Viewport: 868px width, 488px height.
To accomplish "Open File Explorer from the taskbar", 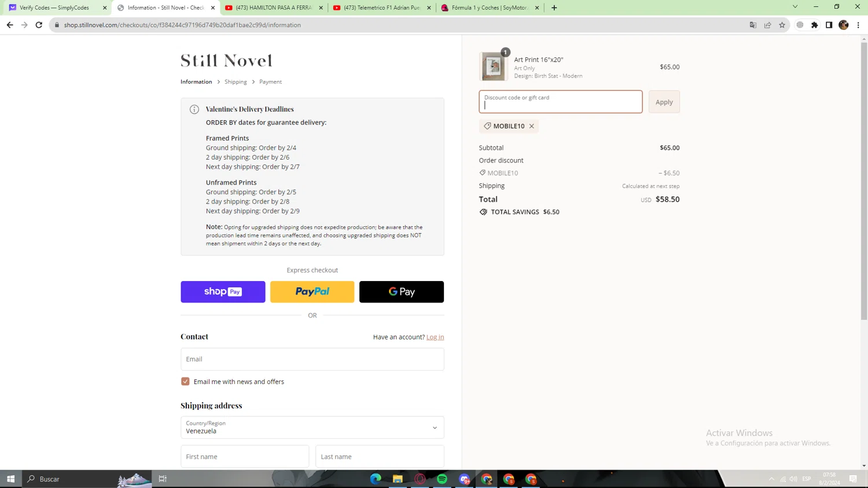I will 398,479.
